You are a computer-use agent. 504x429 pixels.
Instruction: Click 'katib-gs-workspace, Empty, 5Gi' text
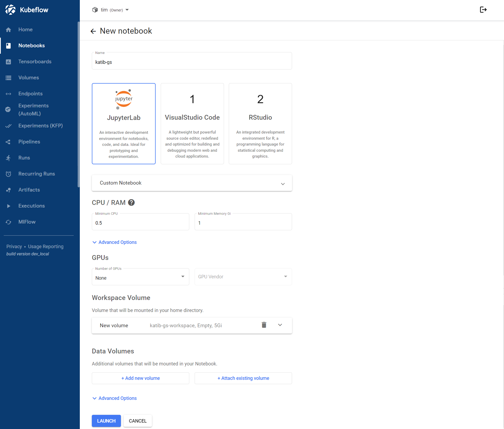coord(186,326)
